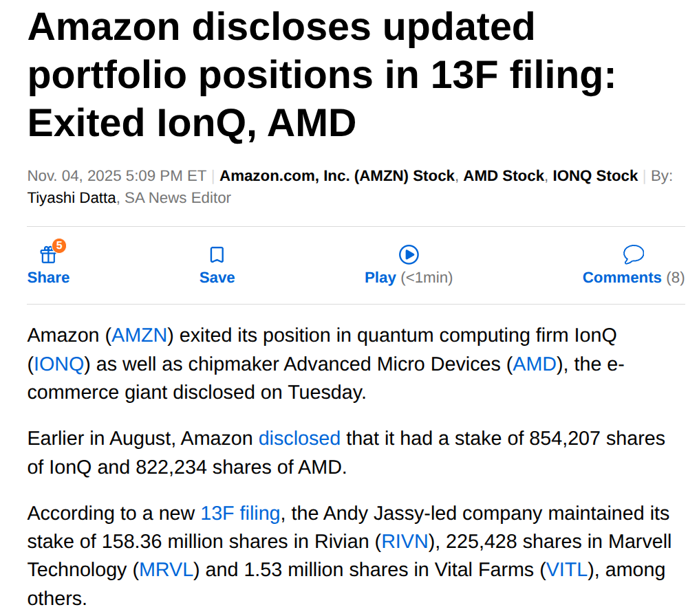The width and height of the screenshot is (699, 616).
Task: Click the orange badge showing 5
Action: point(59,245)
